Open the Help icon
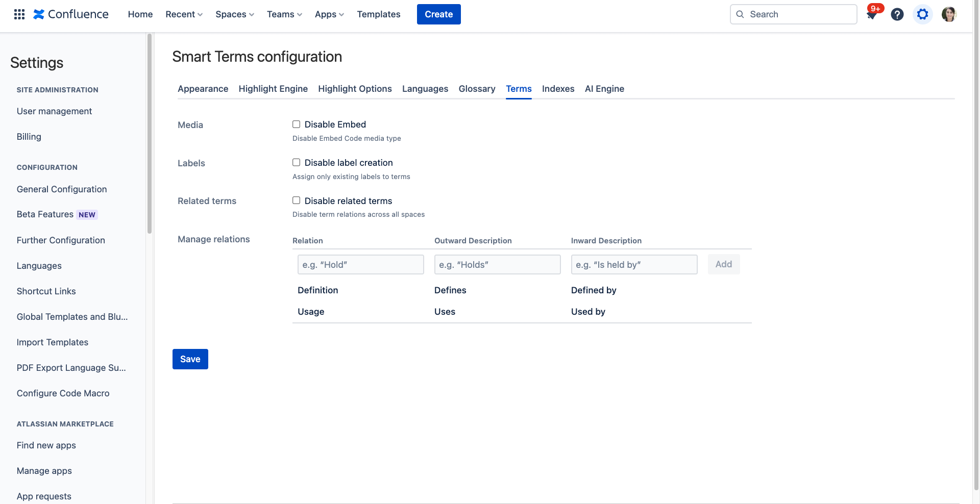The image size is (980, 504). click(897, 14)
